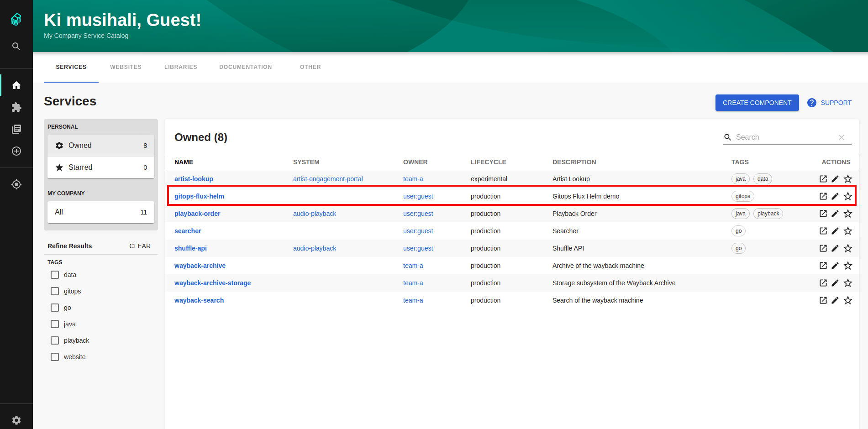
Task: Switch to the Websites tab
Action: click(x=126, y=67)
